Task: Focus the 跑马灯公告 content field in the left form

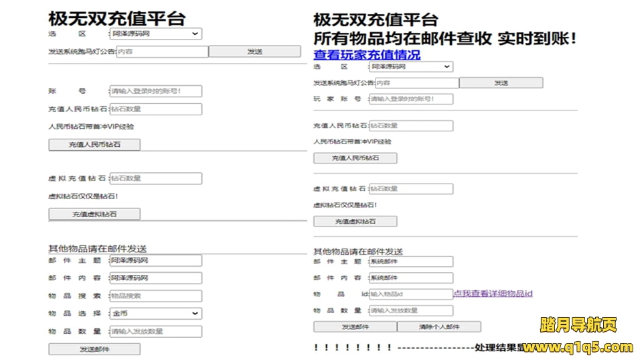Action: (162, 52)
